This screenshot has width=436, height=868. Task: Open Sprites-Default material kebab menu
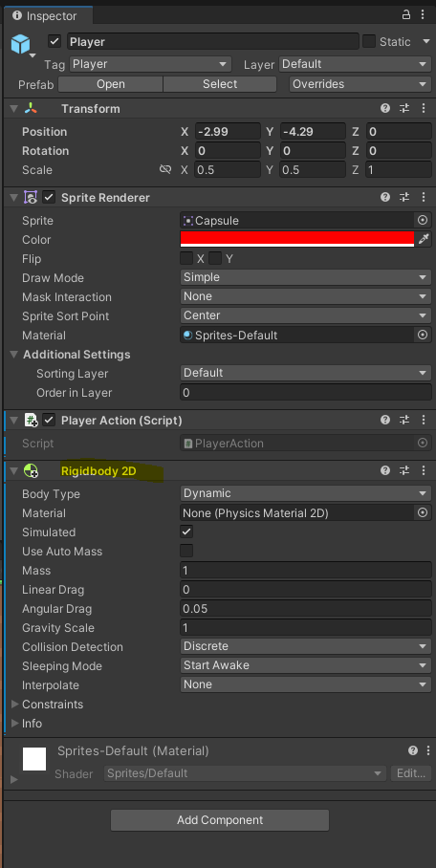(427, 750)
